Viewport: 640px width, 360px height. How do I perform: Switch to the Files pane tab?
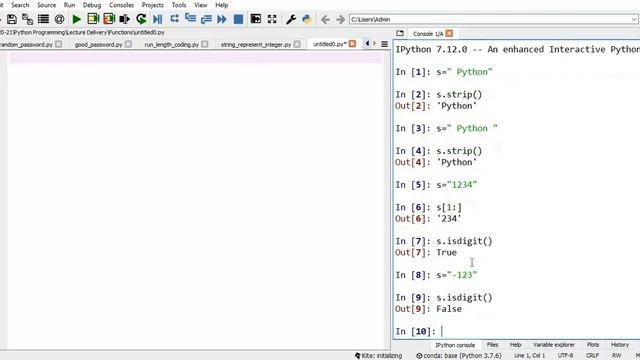(492, 345)
